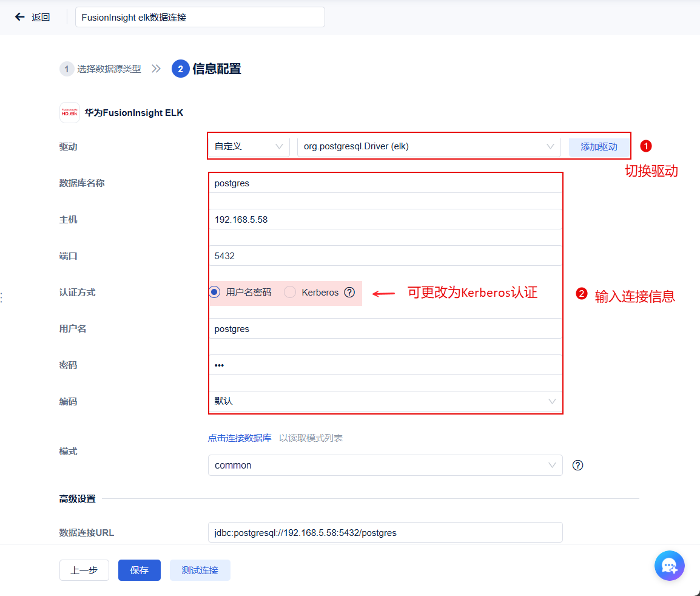The height and width of the screenshot is (596, 700).
Task: Switch authentication to Kerberos
Action: coord(290,292)
